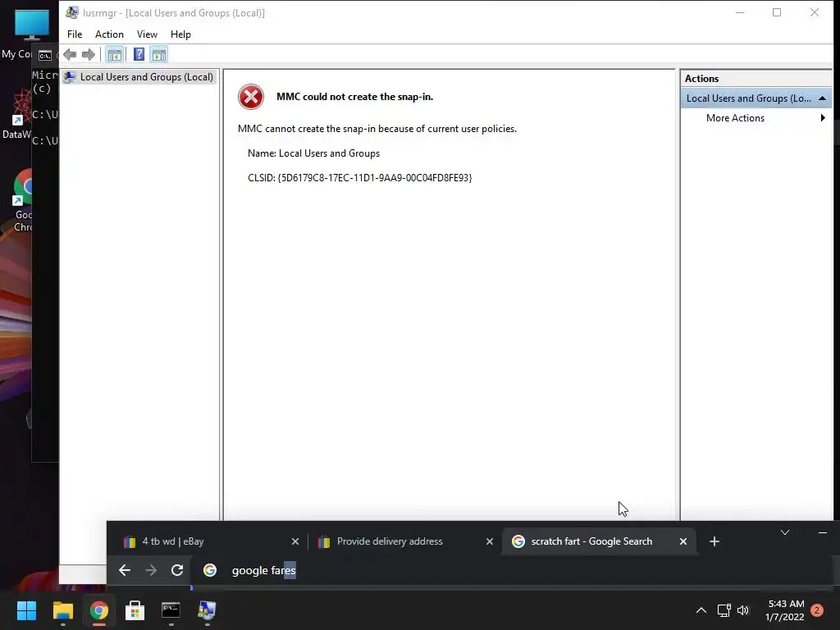
Task: Click the Chrome icon on the taskbar
Action: pos(98,610)
